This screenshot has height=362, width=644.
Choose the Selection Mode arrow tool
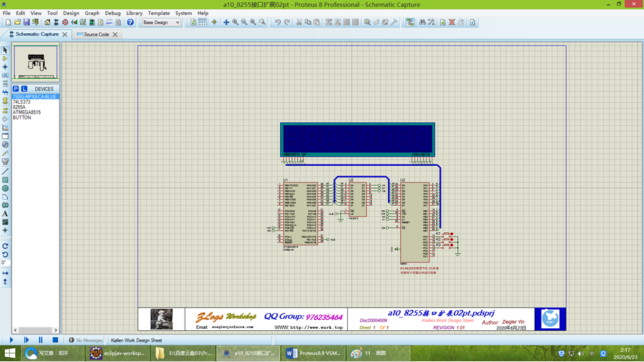coord(5,50)
